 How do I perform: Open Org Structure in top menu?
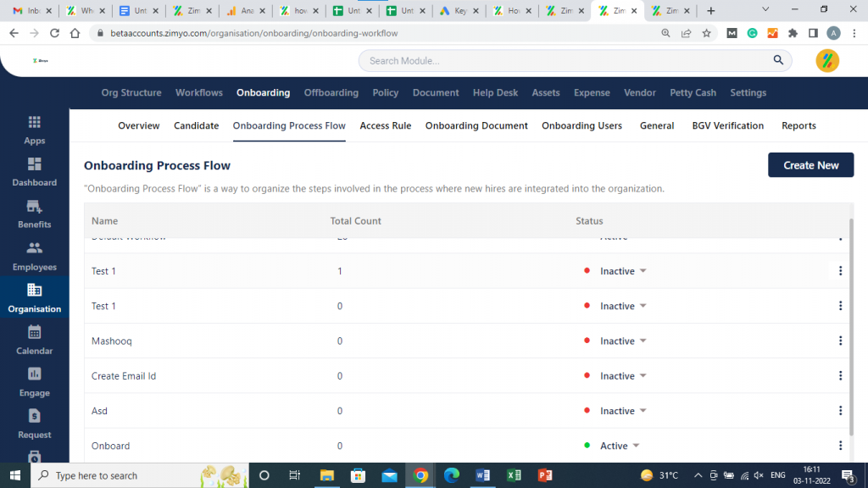coord(131,92)
